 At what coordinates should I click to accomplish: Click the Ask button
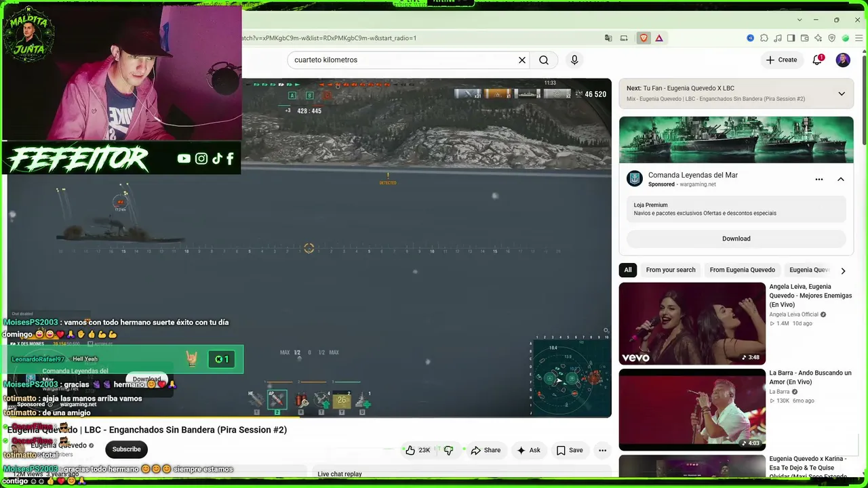point(528,450)
